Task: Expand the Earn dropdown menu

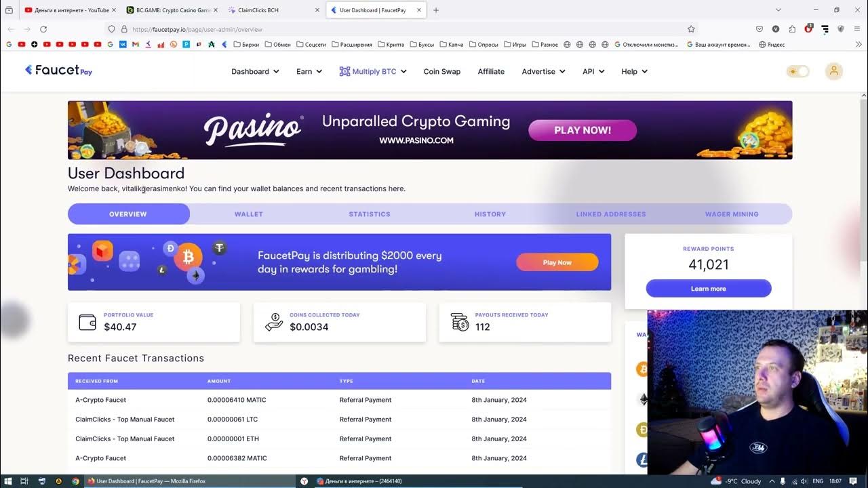Action: click(x=309, y=71)
